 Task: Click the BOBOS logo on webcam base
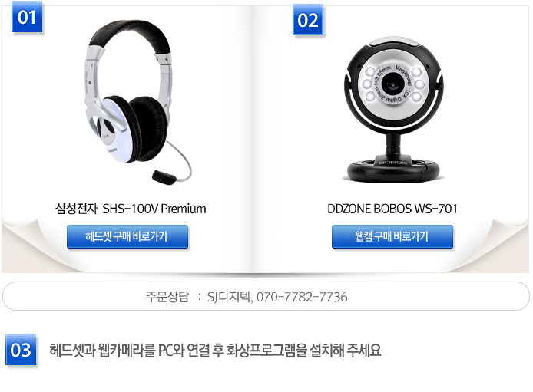(x=393, y=163)
